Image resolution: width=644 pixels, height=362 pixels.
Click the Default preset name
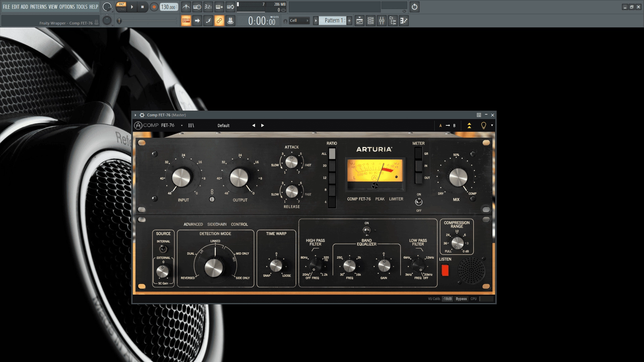[223, 126]
